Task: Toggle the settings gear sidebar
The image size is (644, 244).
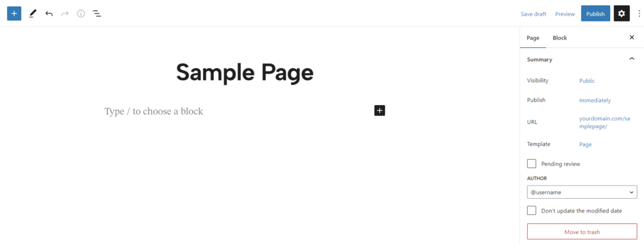Action: tap(621, 14)
